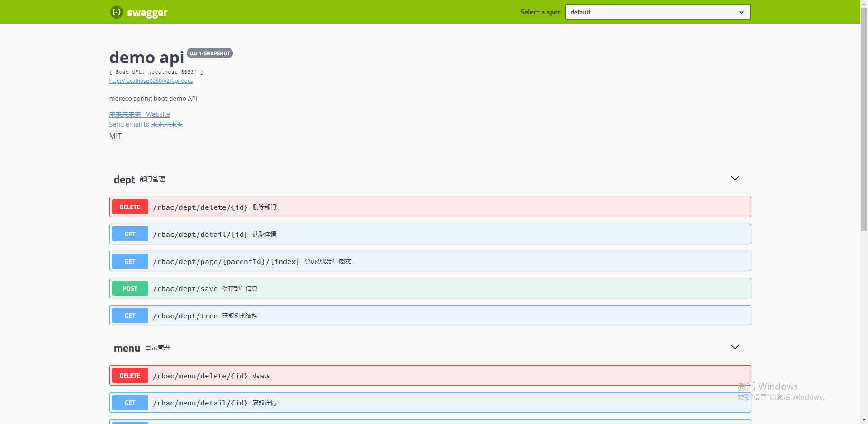Expand DELETE /rbac/dept/delete/{id} operation
This screenshot has width=868, height=424.
pos(430,207)
